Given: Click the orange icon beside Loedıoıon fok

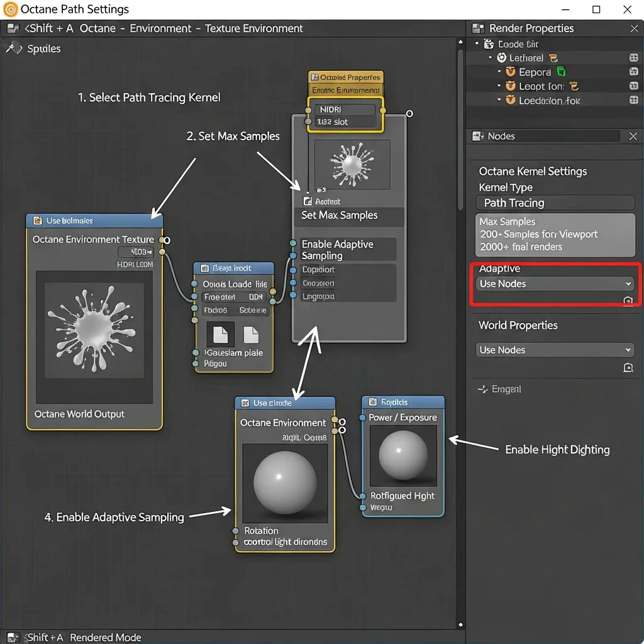Looking at the screenshot, I should coord(511,100).
